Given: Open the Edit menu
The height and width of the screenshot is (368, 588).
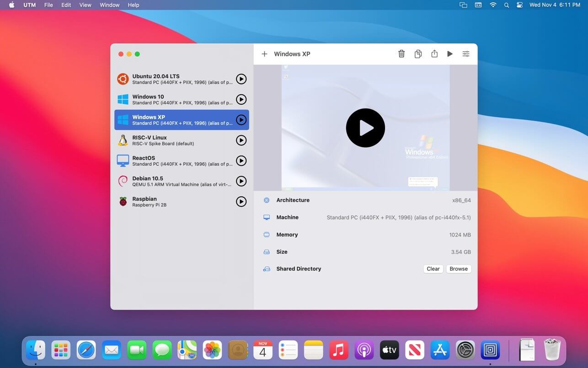Looking at the screenshot, I should [66, 5].
